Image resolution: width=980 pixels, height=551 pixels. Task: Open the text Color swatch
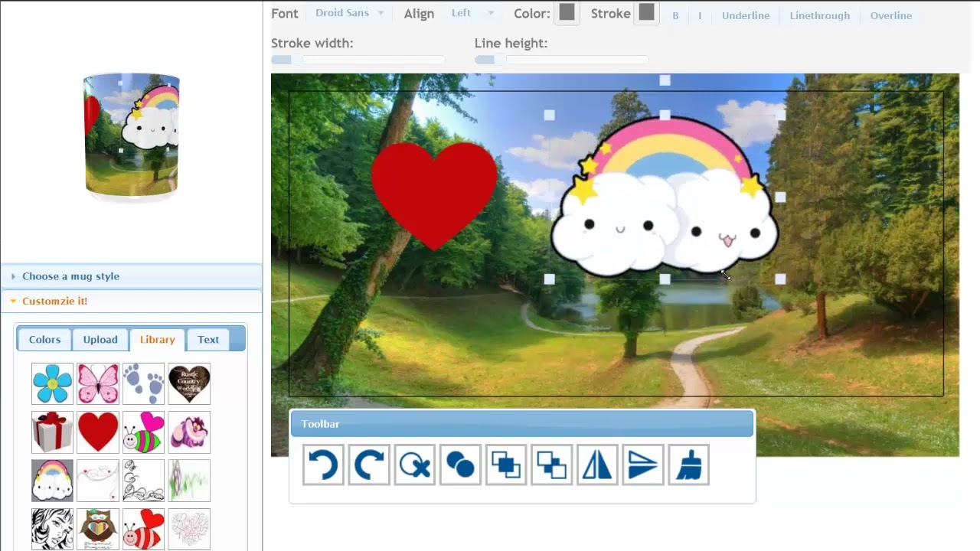[x=567, y=12]
